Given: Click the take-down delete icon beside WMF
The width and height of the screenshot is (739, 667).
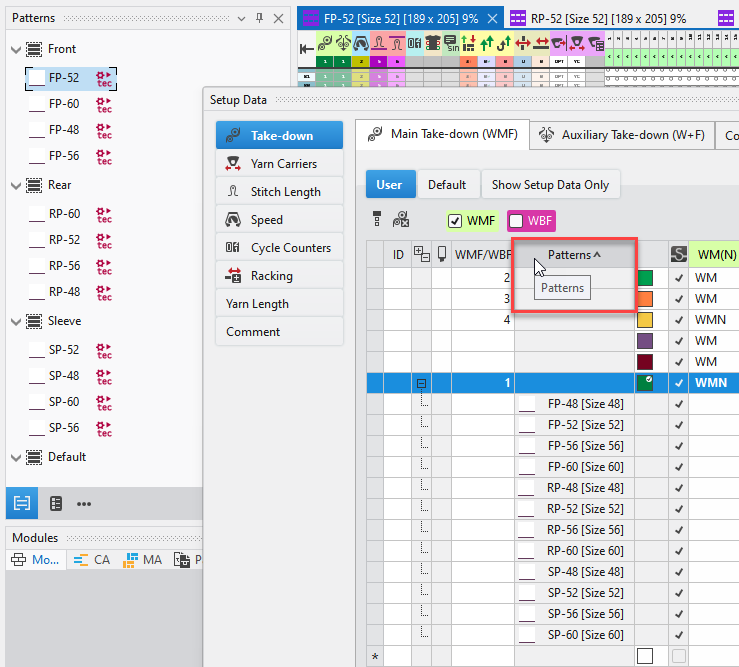Looking at the screenshot, I should [400, 220].
